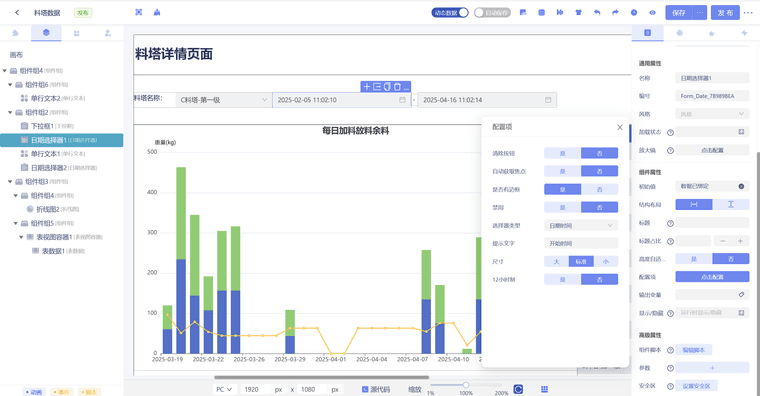Collapse 组件组4 at top of tree

(x=5, y=71)
